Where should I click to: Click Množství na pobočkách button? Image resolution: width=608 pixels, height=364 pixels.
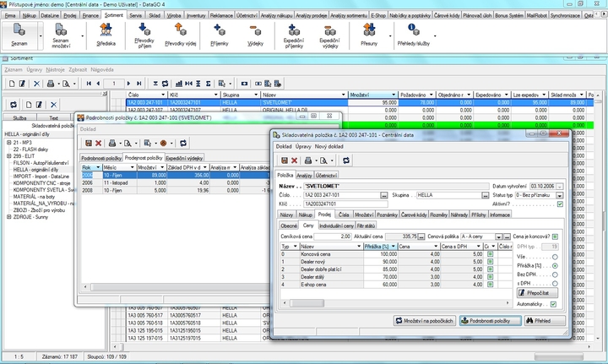click(x=424, y=321)
